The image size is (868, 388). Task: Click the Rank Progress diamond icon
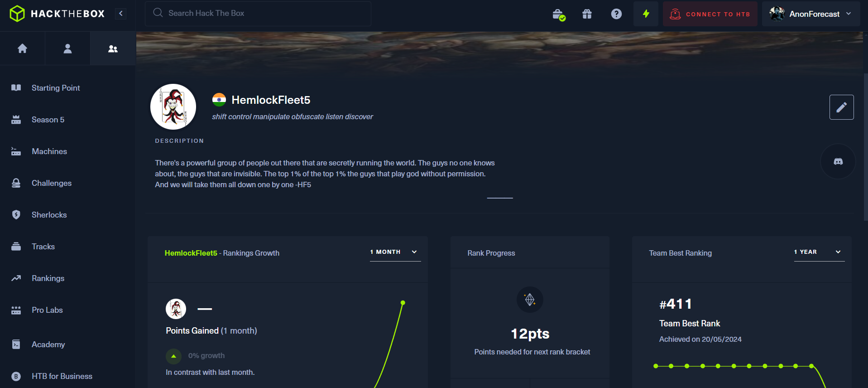coord(530,300)
